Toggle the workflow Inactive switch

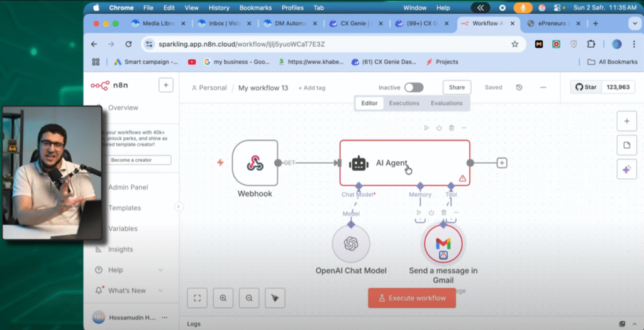click(414, 88)
